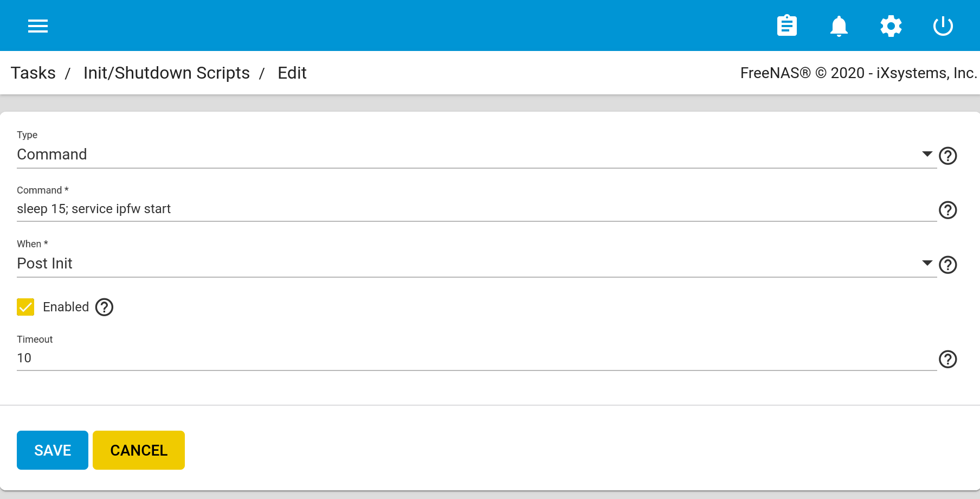Go to Tasks breadcrumb

point(33,73)
